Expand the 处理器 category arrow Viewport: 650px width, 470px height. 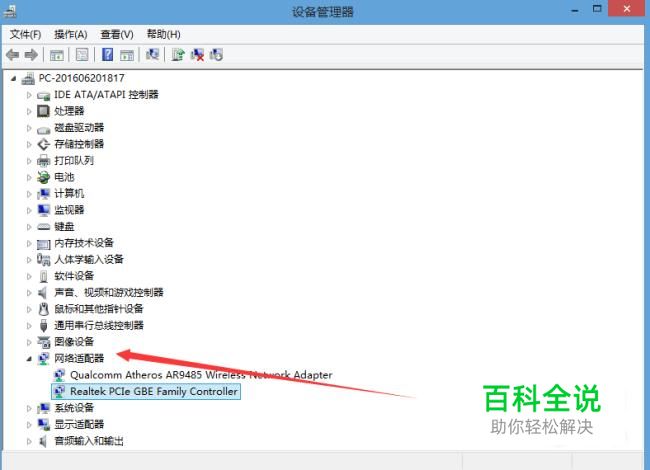click(x=29, y=111)
